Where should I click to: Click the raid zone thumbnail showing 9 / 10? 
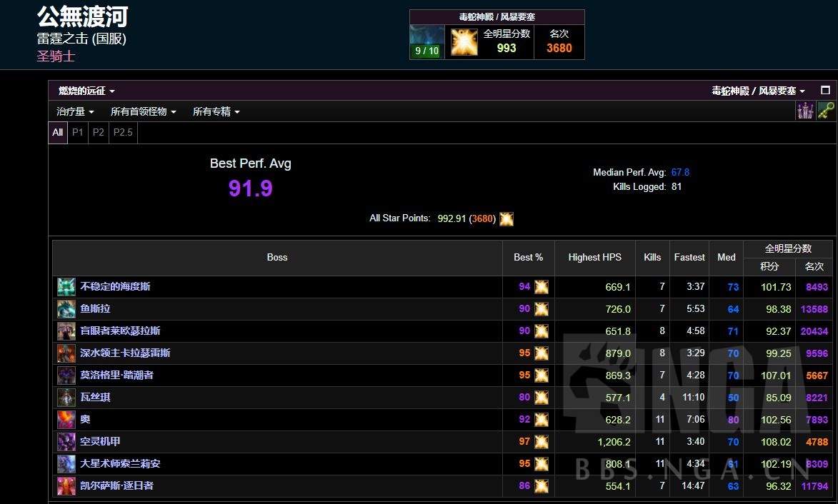(x=427, y=41)
